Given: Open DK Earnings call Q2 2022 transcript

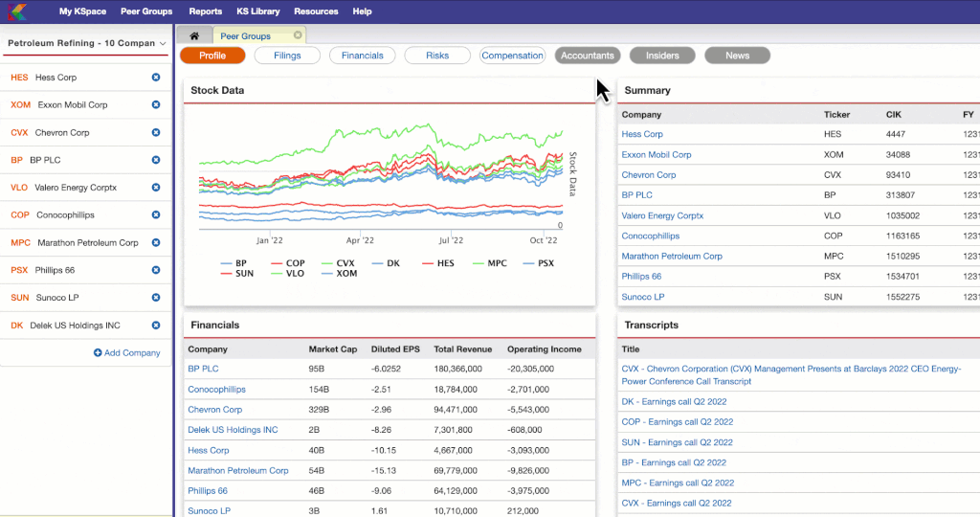Looking at the screenshot, I should click(674, 401).
